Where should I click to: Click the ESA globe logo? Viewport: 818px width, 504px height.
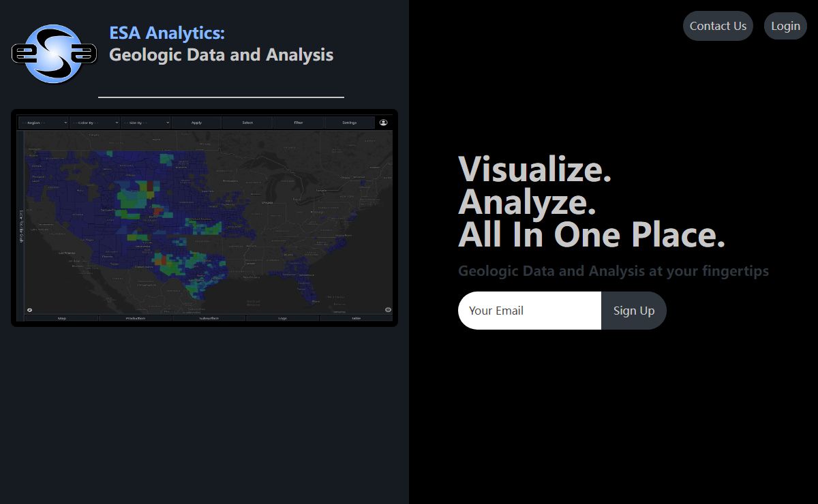click(x=55, y=54)
